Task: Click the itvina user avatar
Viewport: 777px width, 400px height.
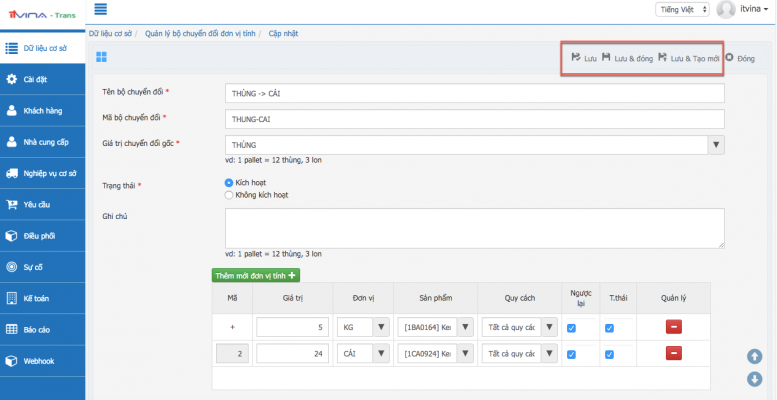Action: [726, 10]
